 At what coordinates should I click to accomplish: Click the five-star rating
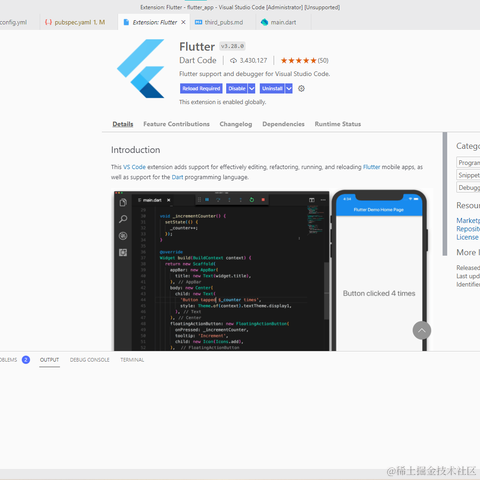[x=298, y=60]
